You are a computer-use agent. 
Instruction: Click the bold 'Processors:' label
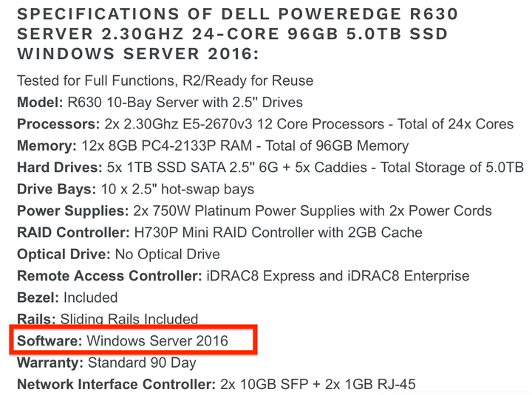coord(55,124)
